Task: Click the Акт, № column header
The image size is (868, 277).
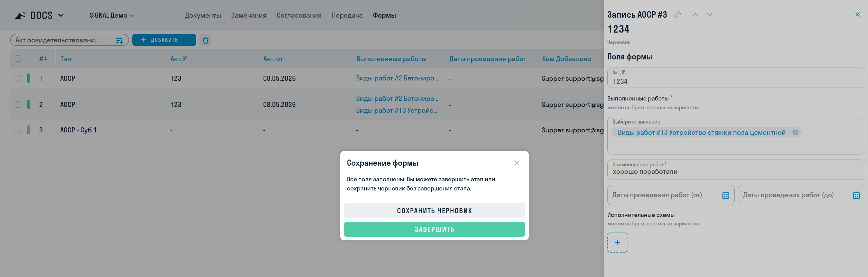Action: (179, 59)
